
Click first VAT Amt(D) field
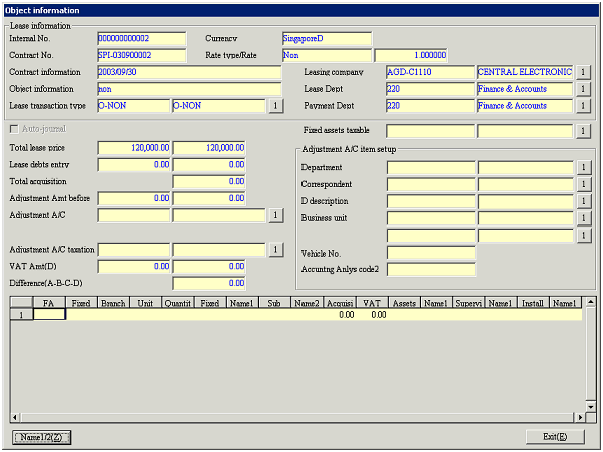click(133, 267)
